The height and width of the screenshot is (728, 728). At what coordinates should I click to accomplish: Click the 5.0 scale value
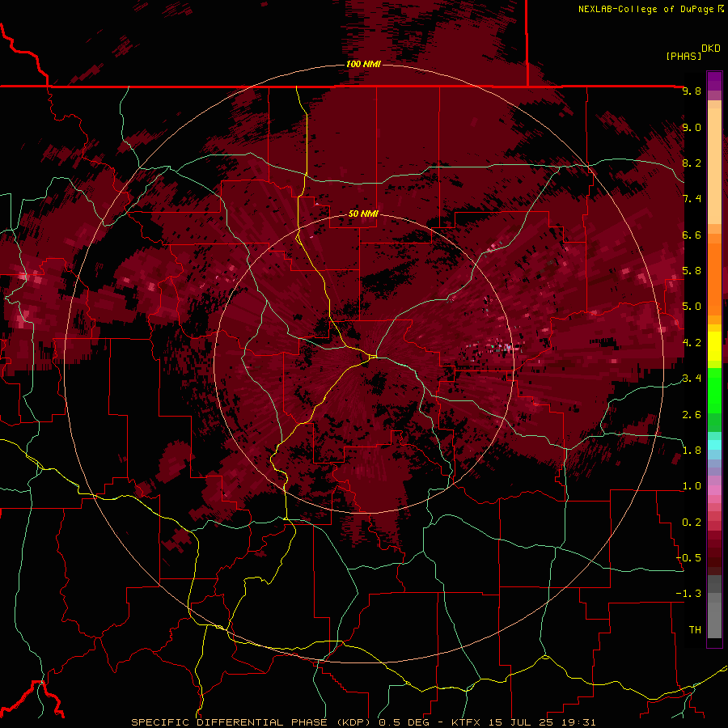pos(692,307)
